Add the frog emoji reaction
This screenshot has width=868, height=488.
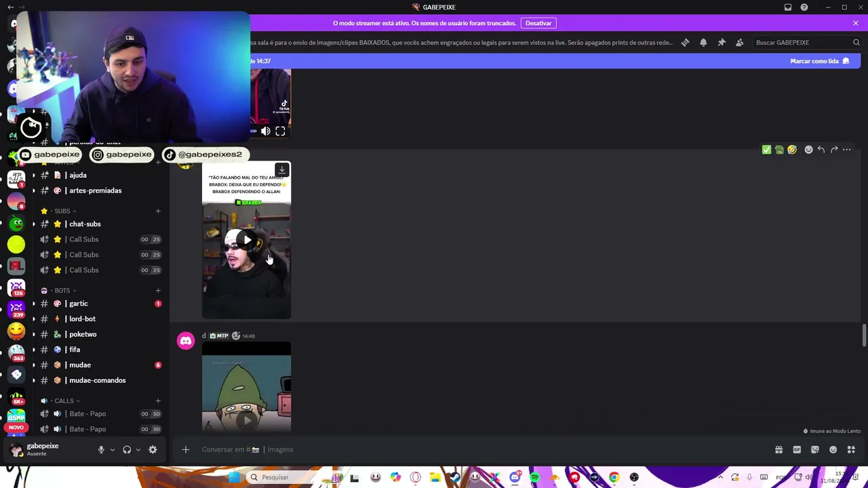[x=779, y=150]
